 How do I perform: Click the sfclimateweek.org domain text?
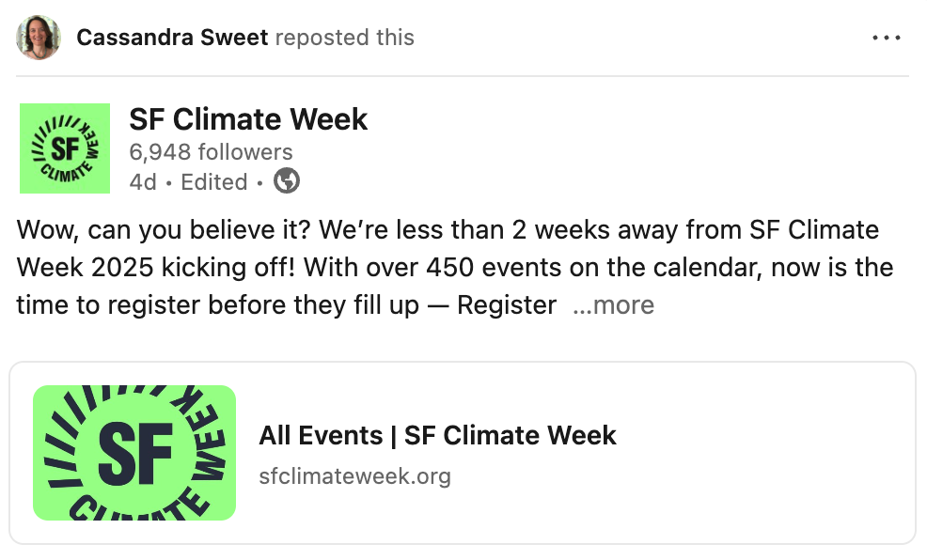[354, 475]
